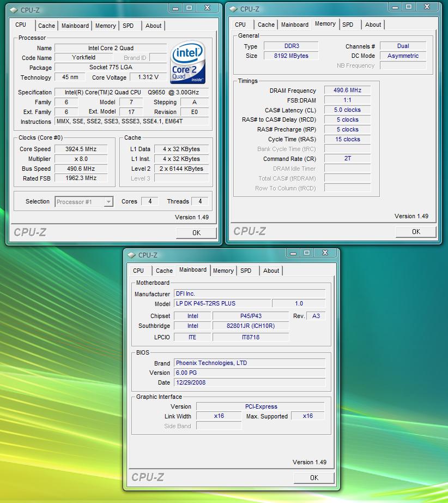Click the Rated FSB 1962.3 MHz value

tap(81, 178)
